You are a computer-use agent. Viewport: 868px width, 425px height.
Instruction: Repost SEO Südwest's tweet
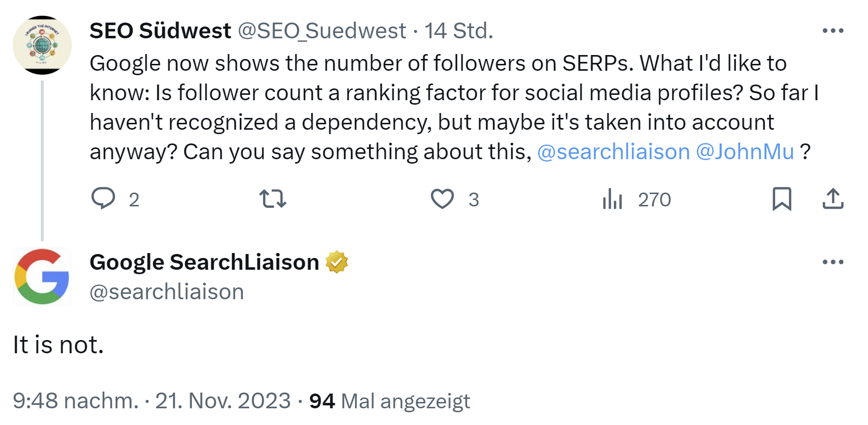coord(272,198)
